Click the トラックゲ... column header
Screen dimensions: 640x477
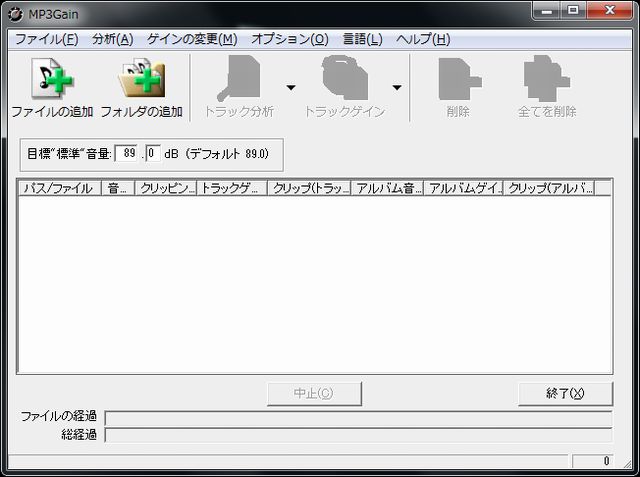[x=232, y=189]
